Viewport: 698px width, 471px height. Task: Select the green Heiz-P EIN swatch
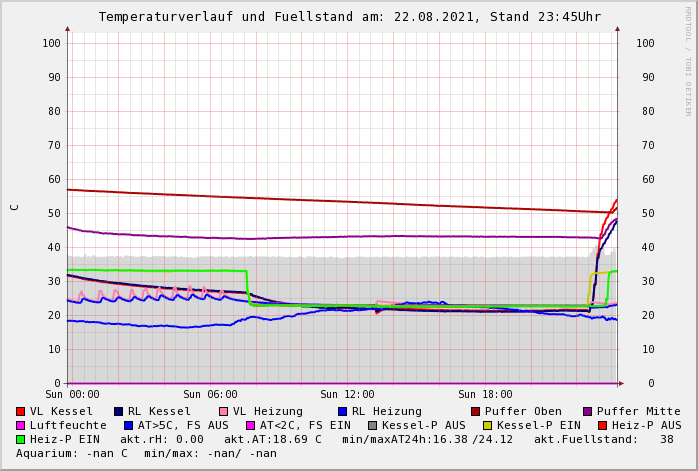click(21, 439)
